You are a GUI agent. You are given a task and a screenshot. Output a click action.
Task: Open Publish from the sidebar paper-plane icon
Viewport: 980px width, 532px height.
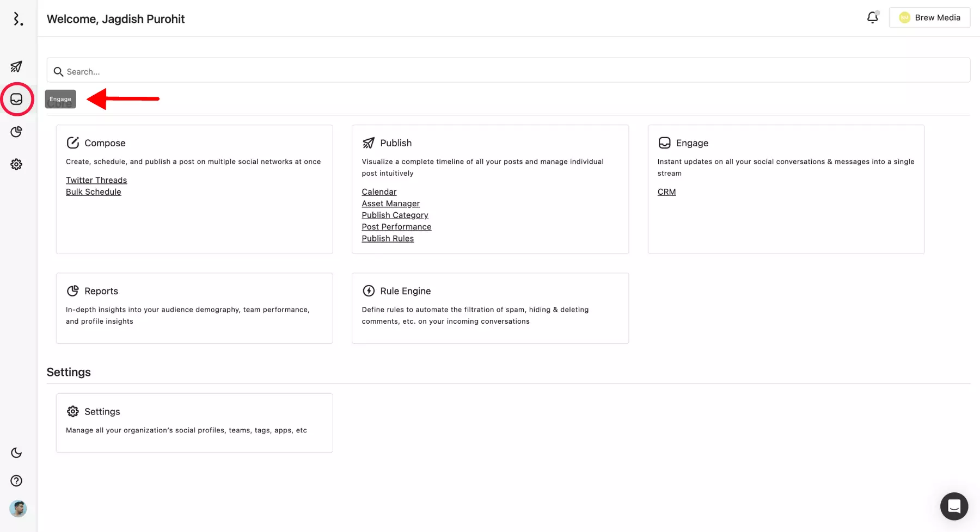click(16, 66)
